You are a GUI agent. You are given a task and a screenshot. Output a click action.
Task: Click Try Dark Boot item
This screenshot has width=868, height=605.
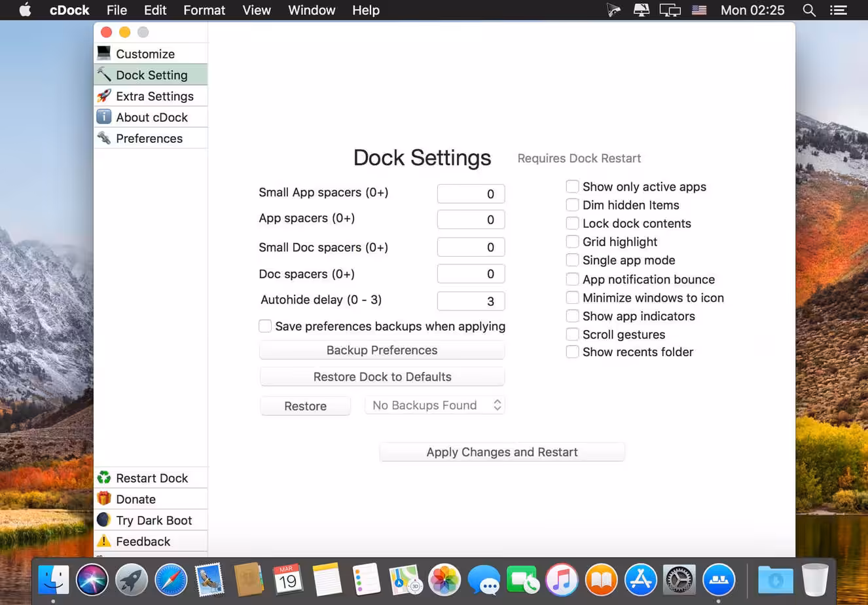[153, 520]
